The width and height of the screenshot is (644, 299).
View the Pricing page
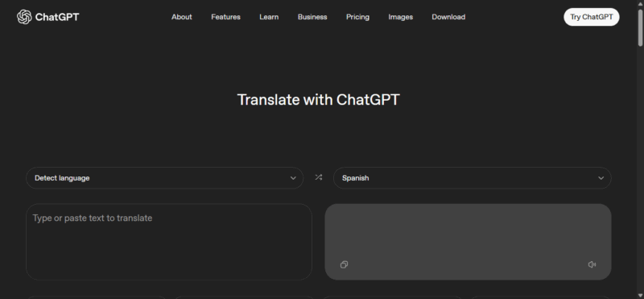357,17
